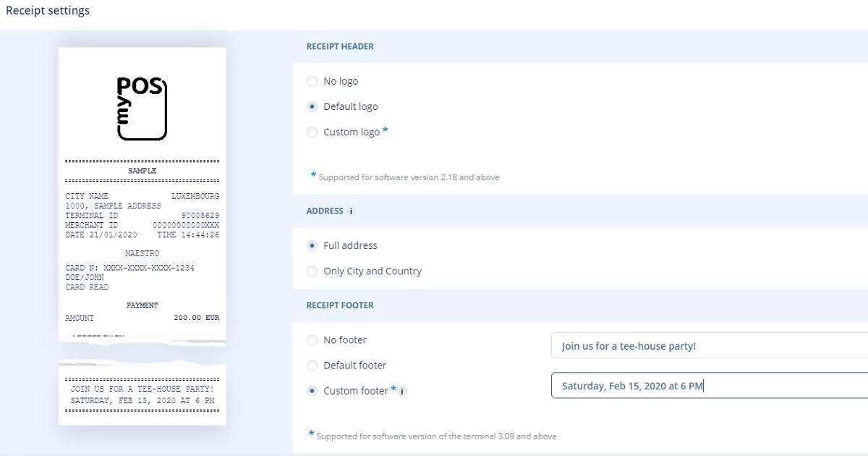Click the asterisk next to Custom logo

click(386, 131)
